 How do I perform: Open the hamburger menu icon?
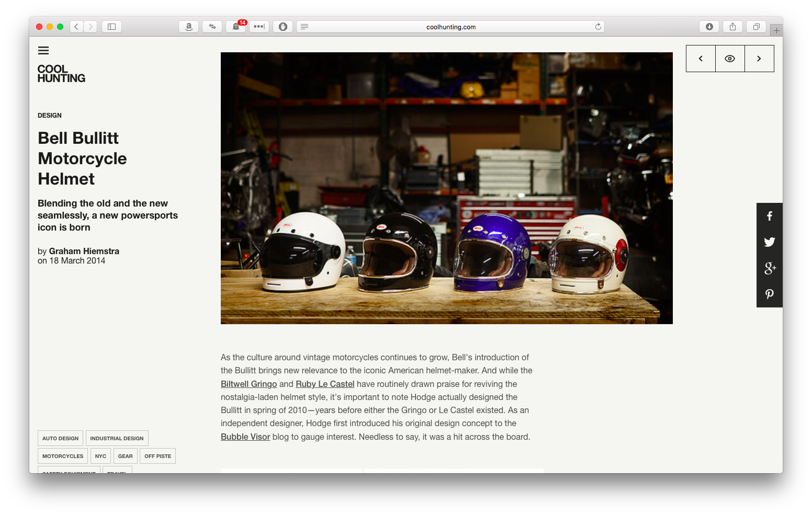(43, 51)
